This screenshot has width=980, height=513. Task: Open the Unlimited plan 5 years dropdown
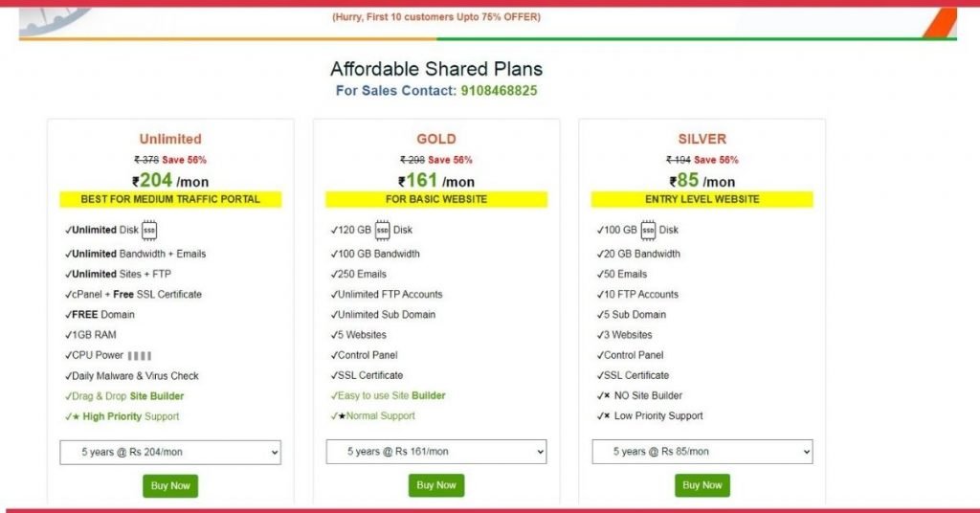tap(170, 453)
